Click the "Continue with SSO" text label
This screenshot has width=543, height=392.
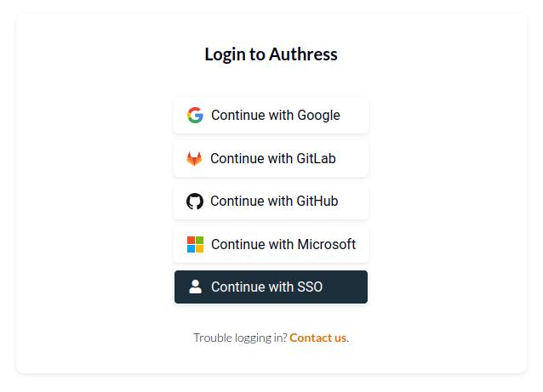(266, 287)
